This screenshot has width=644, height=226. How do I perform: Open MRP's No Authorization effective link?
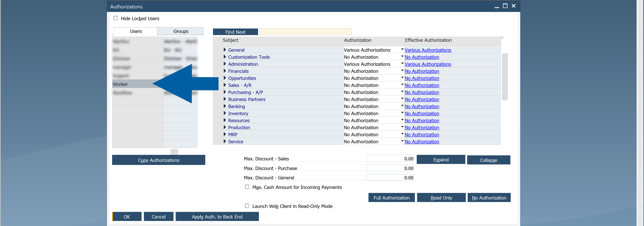pos(422,135)
